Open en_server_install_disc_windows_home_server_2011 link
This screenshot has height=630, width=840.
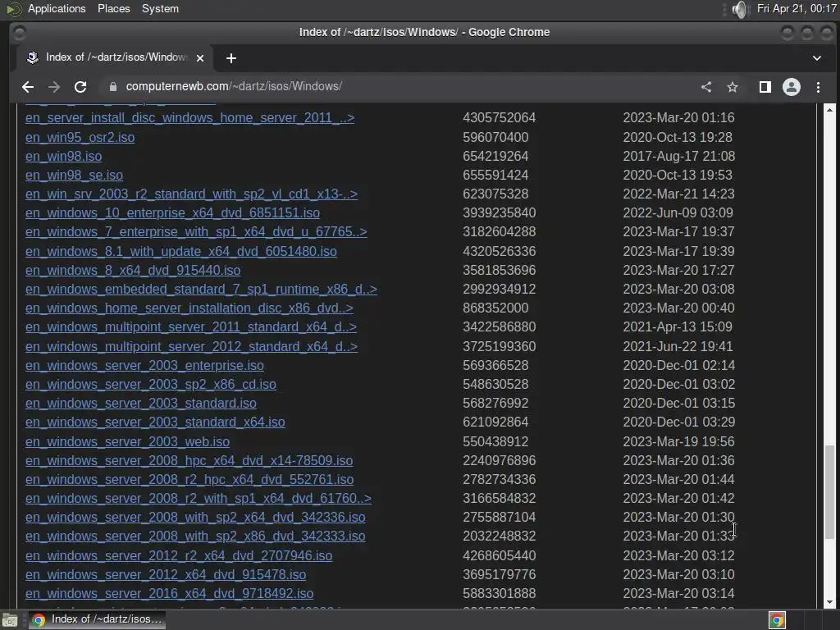(189, 118)
